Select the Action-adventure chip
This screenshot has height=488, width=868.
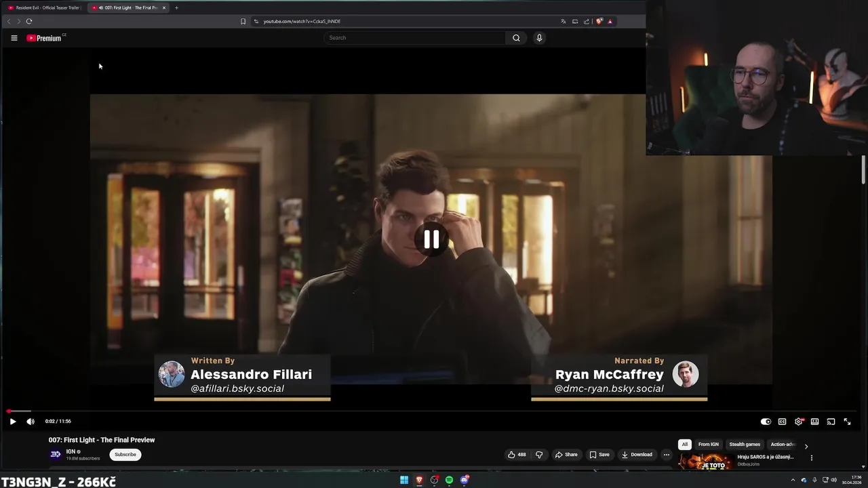tap(783, 445)
